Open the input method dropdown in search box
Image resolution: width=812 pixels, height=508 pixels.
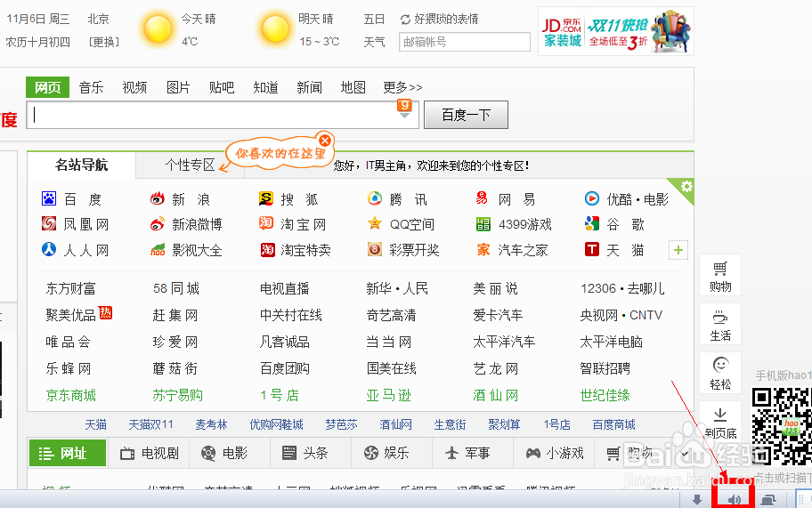coord(404,115)
